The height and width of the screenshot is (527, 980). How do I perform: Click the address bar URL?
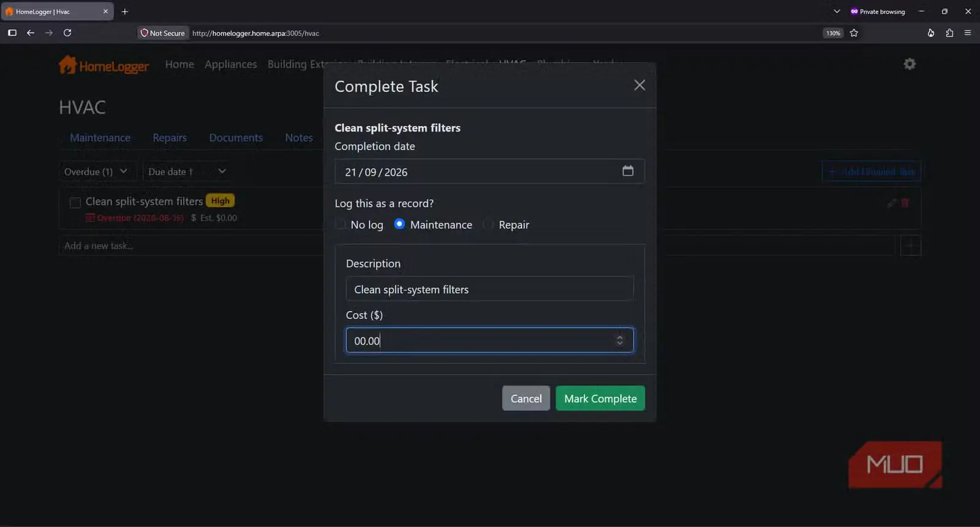tap(255, 33)
